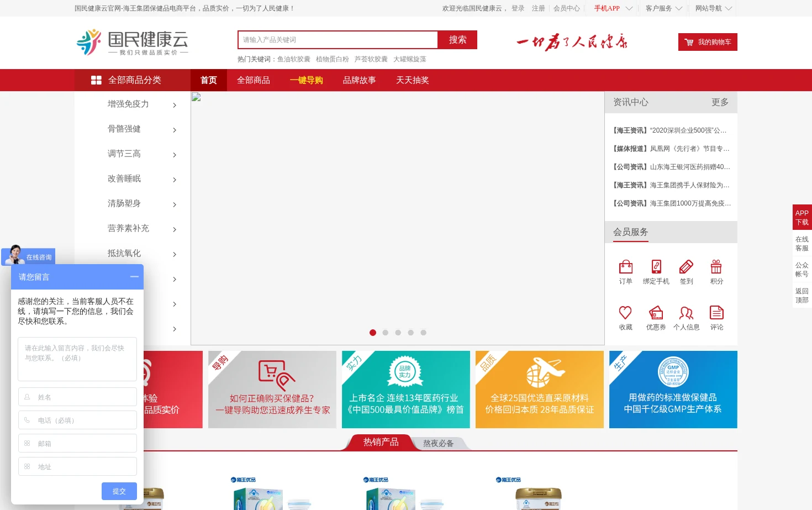Go to the 首页 nav tab
Screen dimensions: 812x510
click(x=209, y=80)
